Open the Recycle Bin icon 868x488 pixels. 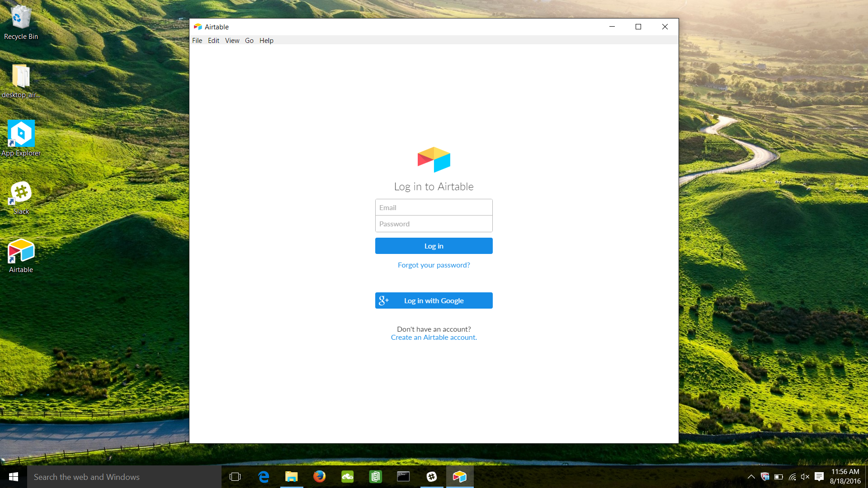coord(21,18)
